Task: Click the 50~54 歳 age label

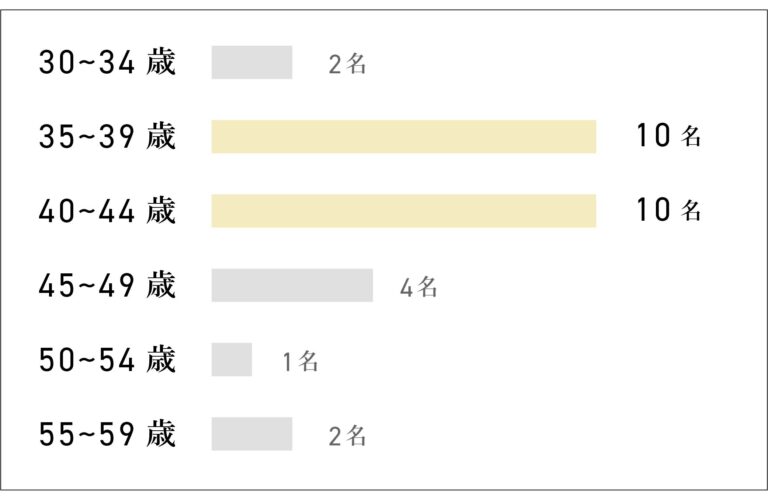Action: click(x=107, y=360)
